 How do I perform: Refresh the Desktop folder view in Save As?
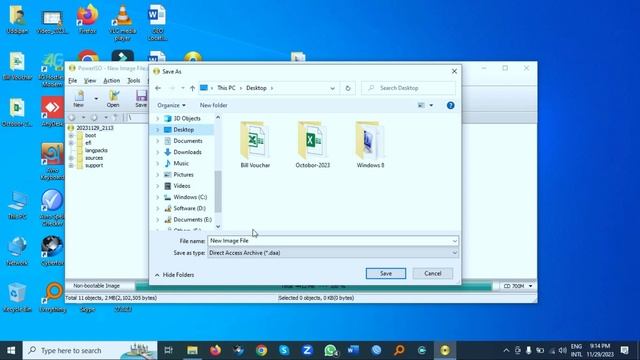pos(348,88)
